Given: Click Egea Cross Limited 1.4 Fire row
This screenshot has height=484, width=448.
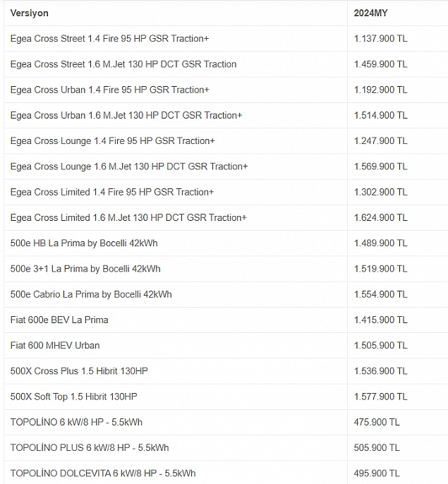Looking at the screenshot, I should (x=226, y=193).
